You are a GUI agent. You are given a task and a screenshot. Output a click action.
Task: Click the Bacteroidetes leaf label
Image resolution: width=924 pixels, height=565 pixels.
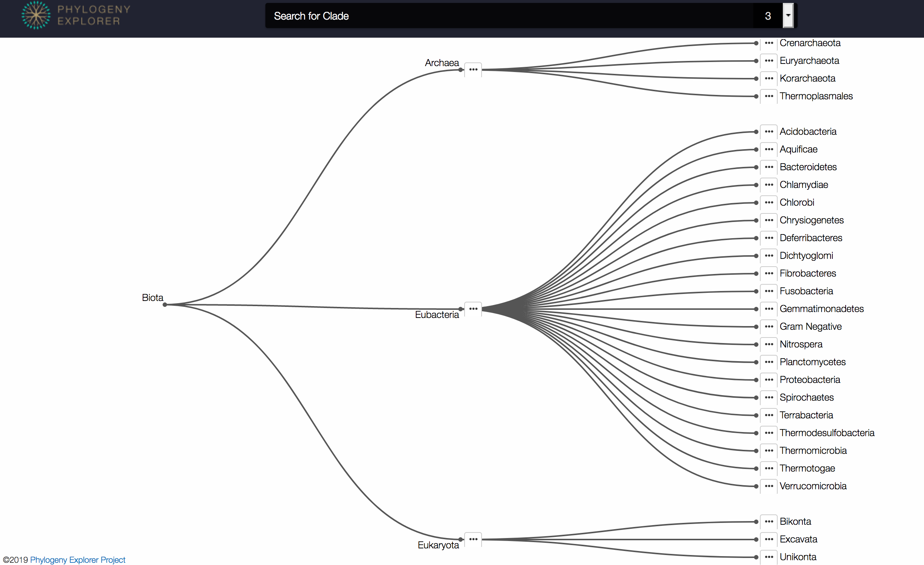click(x=808, y=167)
